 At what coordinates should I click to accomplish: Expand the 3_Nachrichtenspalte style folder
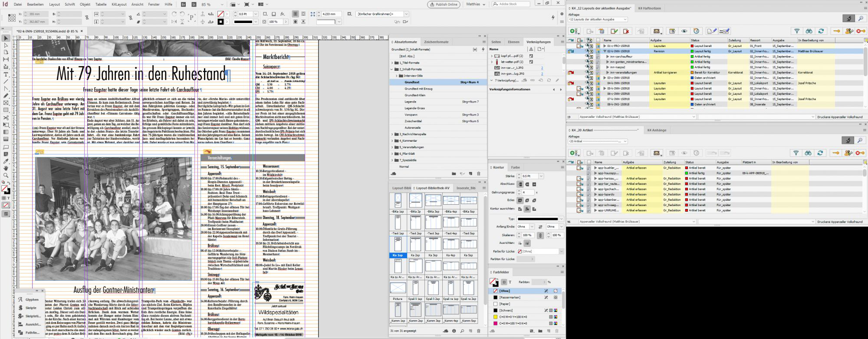pyautogui.click(x=392, y=134)
